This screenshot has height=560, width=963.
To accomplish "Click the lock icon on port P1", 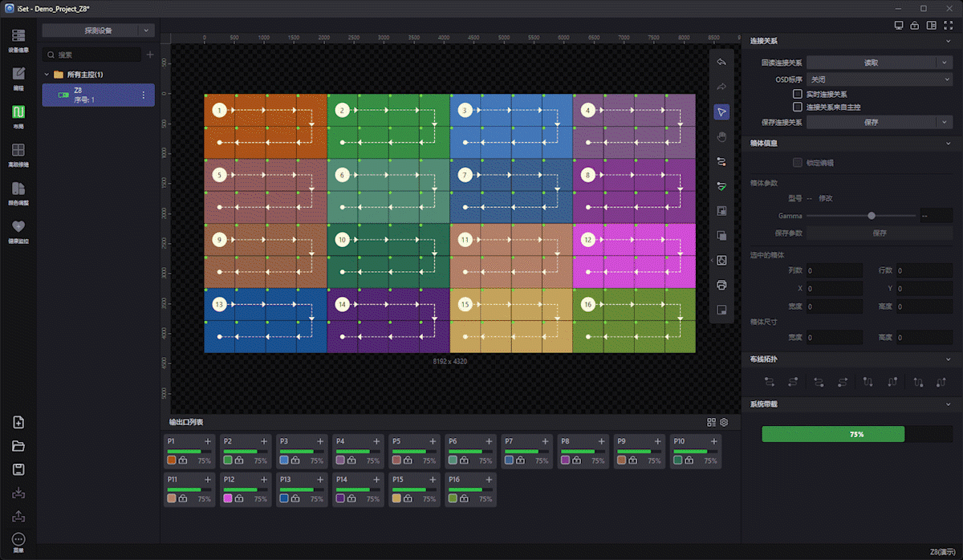I will [183, 461].
